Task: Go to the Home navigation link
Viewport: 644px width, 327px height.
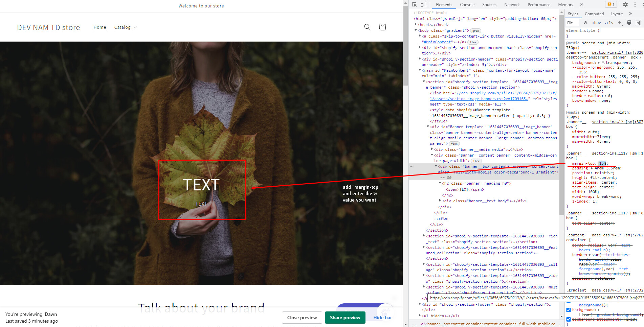Action: point(100,27)
